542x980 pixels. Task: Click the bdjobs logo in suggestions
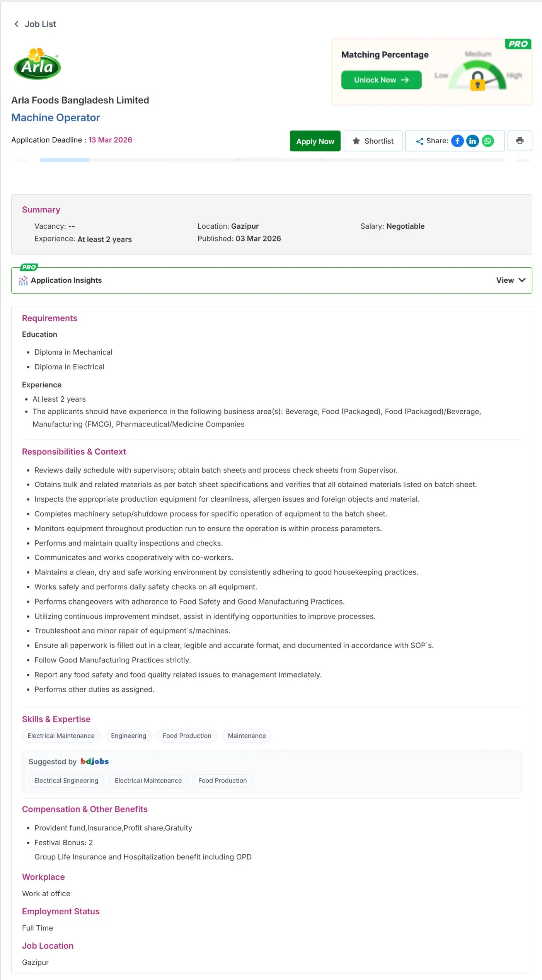(x=95, y=761)
